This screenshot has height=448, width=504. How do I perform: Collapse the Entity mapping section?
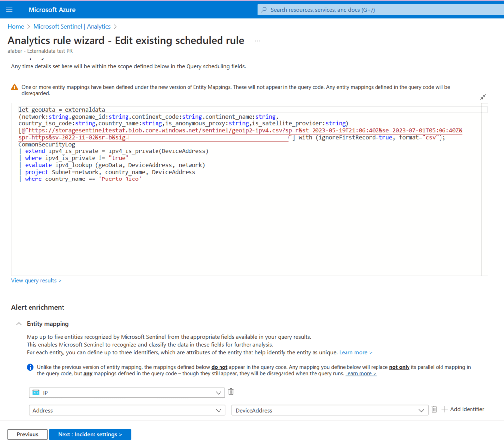click(19, 324)
